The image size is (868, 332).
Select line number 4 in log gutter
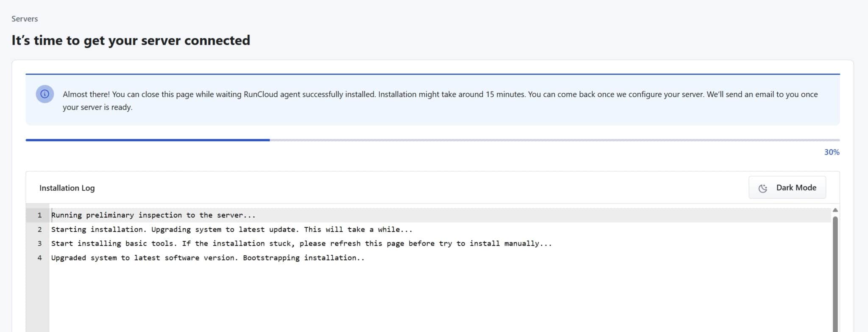[x=39, y=258]
